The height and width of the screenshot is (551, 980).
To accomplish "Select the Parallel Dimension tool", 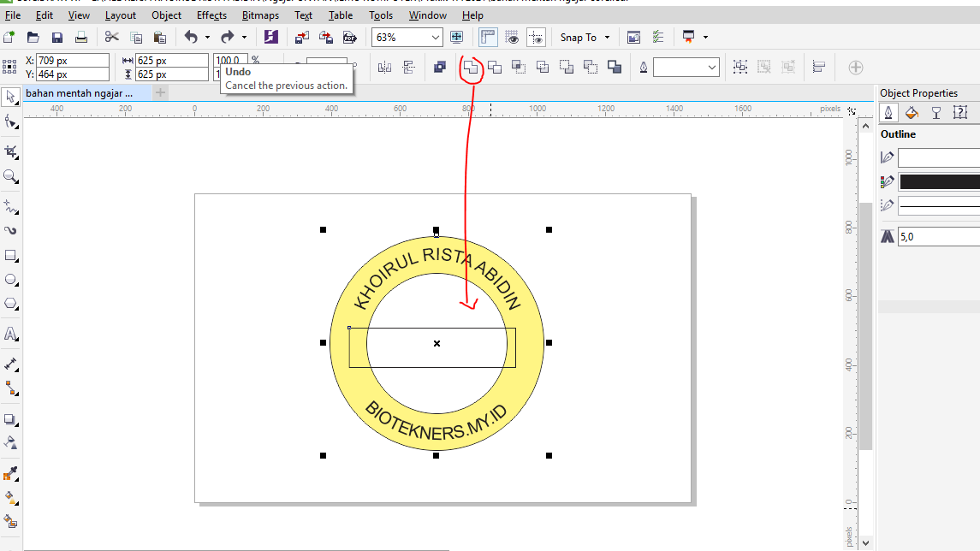I will (x=10, y=364).
